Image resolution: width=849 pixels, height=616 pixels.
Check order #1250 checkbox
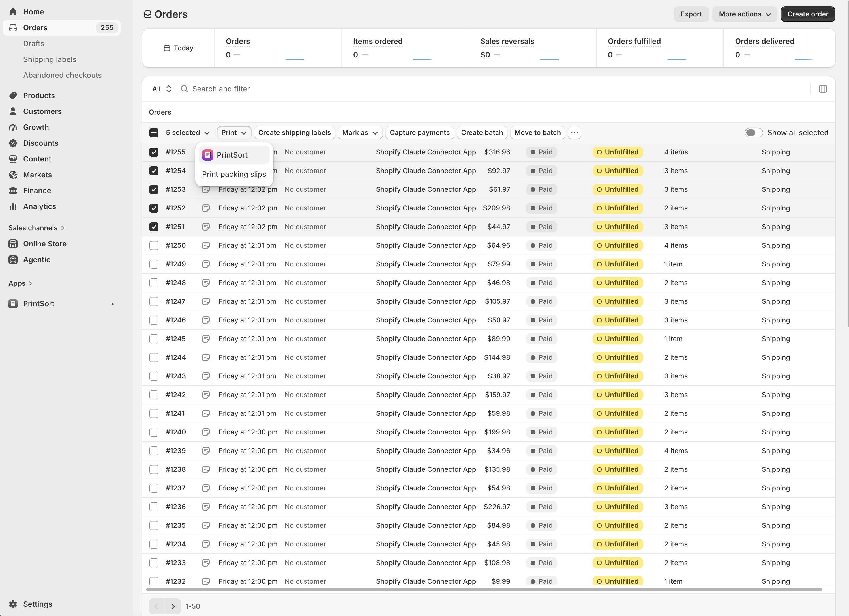pos(154,246)
